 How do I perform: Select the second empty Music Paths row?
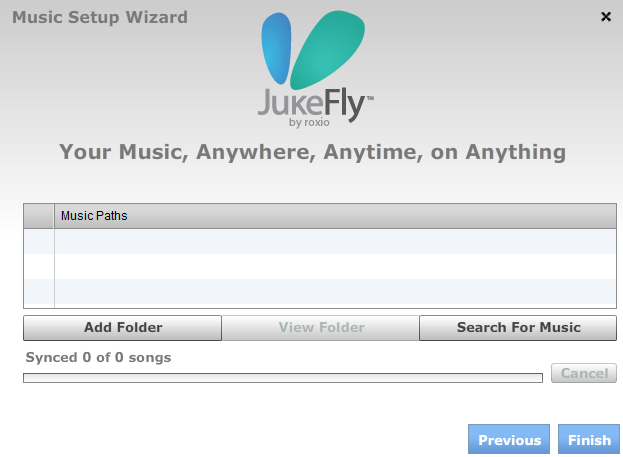(x=335, y=266)
